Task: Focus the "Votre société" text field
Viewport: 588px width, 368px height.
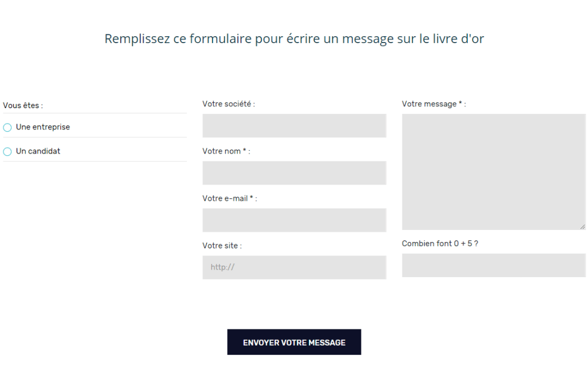Action: click(294, 125)
